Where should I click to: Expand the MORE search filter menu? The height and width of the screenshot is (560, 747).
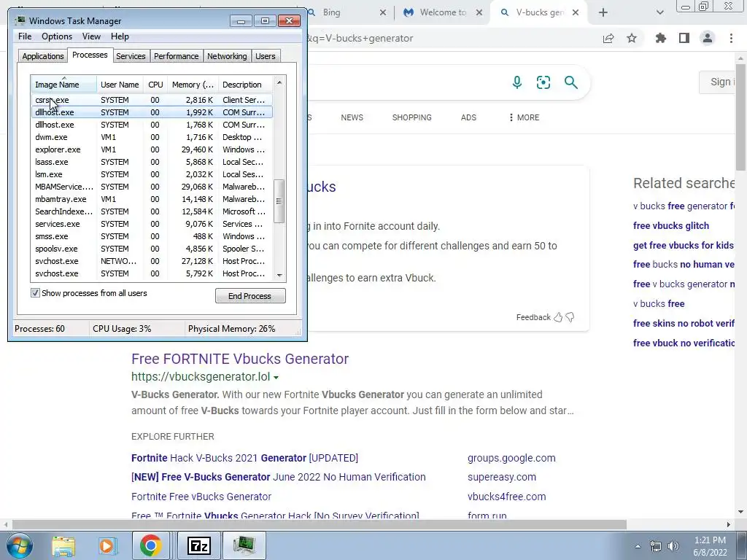tap(524, 117)
